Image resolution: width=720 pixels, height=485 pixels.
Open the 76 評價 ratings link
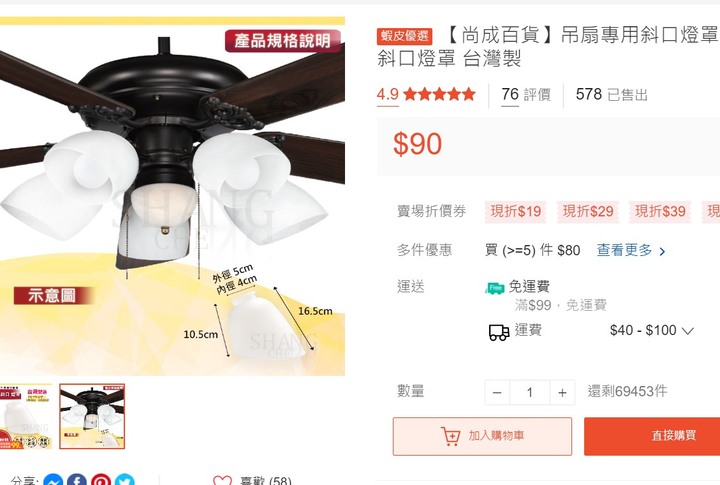coord(526,95)
